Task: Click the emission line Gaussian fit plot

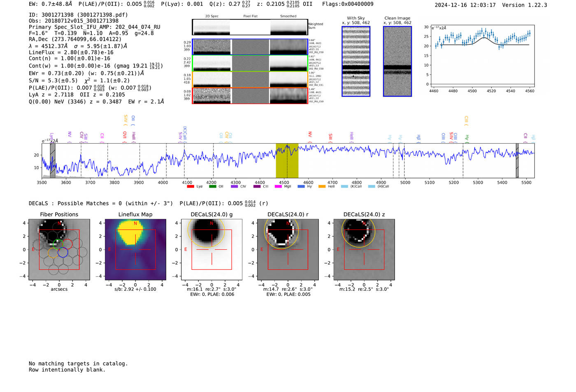Action: (482, 56)
